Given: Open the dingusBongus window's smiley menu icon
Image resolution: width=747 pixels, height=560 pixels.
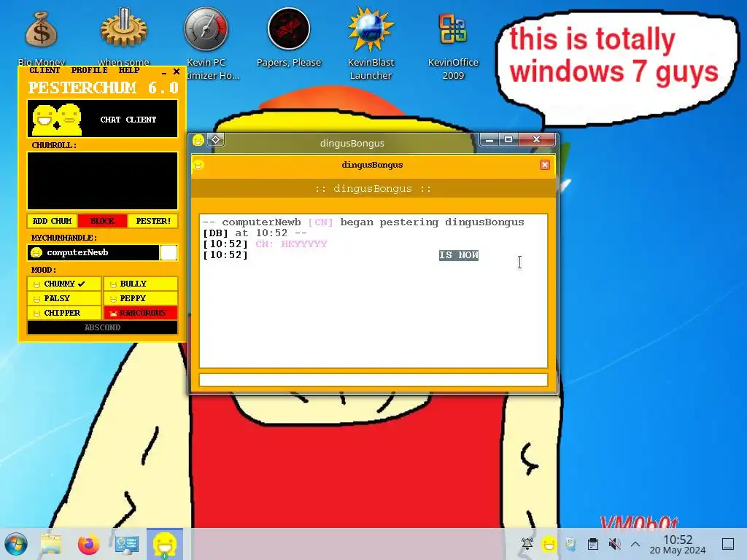Looking at the screenshot, I should pyautogui.click(x=198, y=140).
